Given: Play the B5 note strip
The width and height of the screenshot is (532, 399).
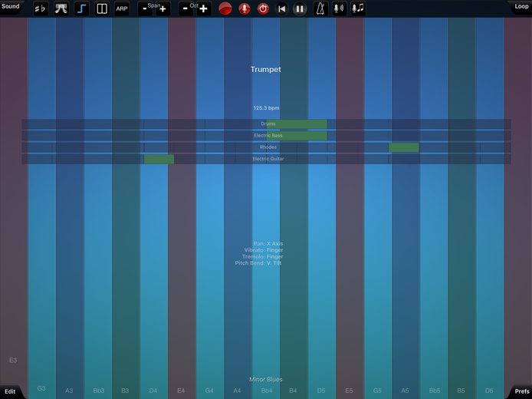Looking at the screenshot, I should [461, 208].
